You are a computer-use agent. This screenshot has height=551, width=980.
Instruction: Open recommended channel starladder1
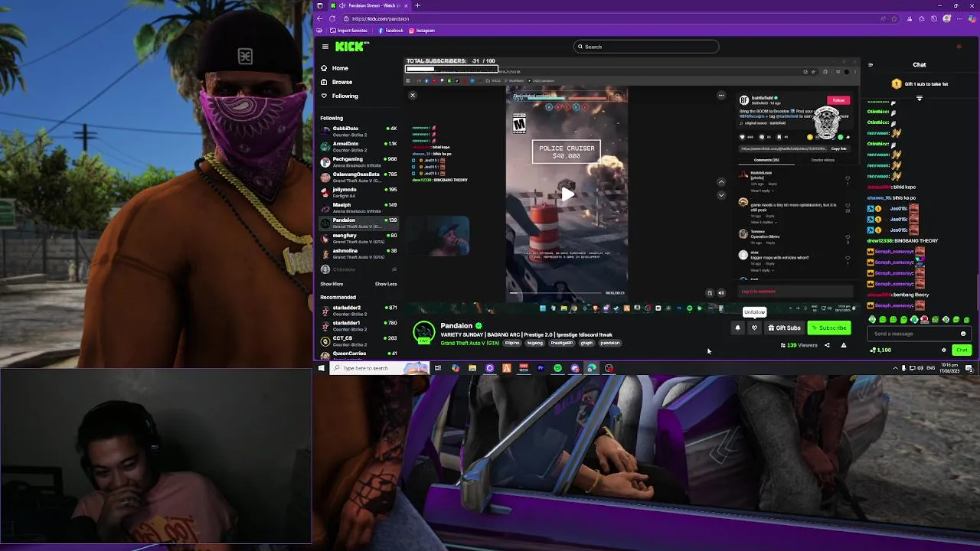pos(359,325)
